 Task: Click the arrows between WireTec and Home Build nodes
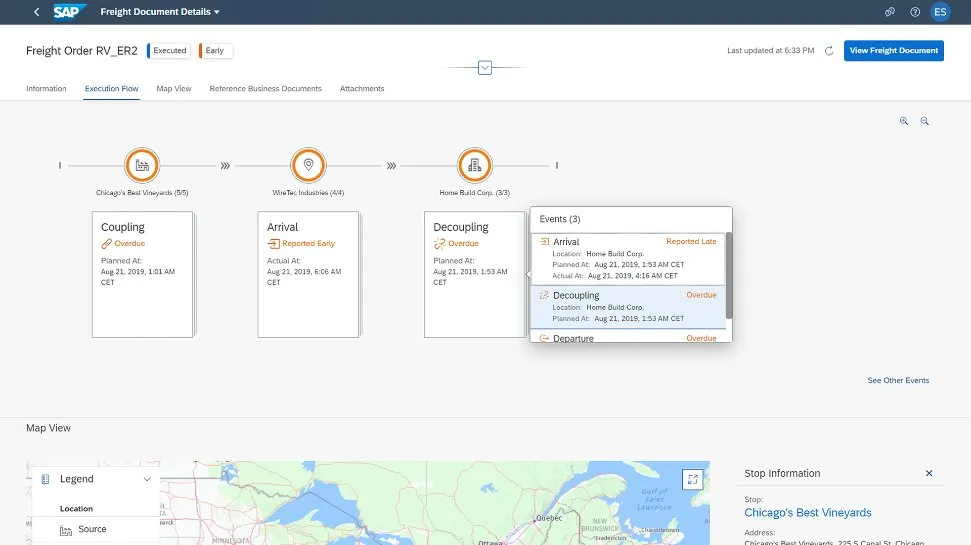point(391,165)
